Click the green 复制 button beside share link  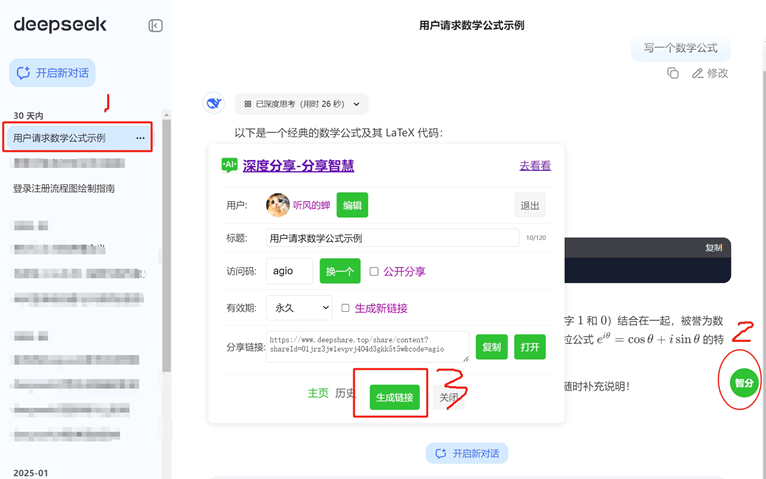point(491,347)
